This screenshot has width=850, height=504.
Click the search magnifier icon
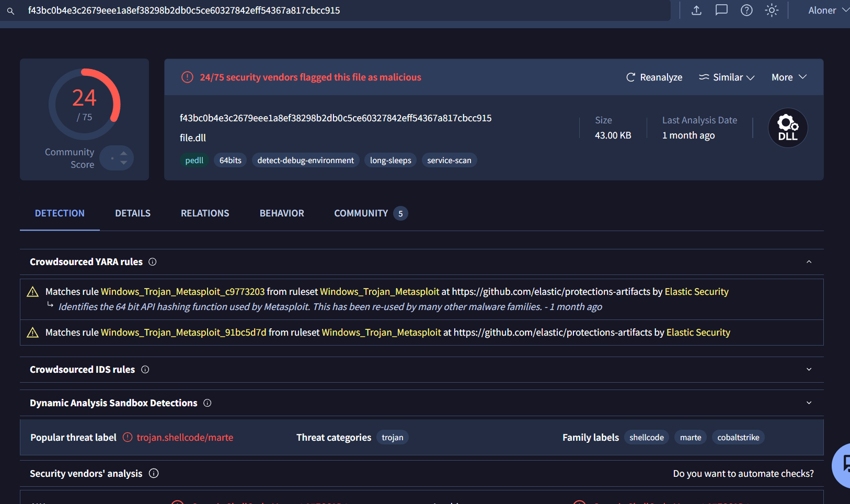click(x=10, y=10)
